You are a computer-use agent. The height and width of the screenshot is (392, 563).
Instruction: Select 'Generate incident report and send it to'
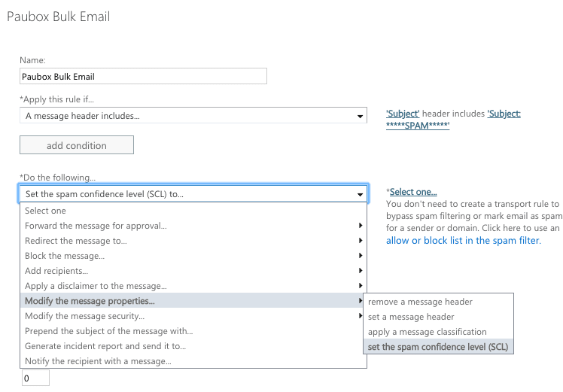click(105, 346)
